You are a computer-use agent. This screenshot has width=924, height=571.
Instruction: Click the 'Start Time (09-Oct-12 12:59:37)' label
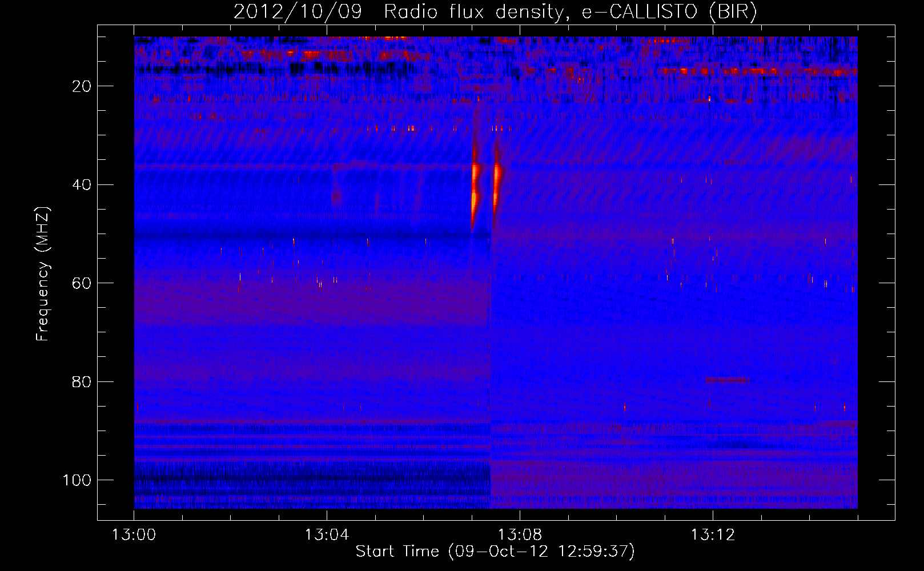(x=495, y=552)
